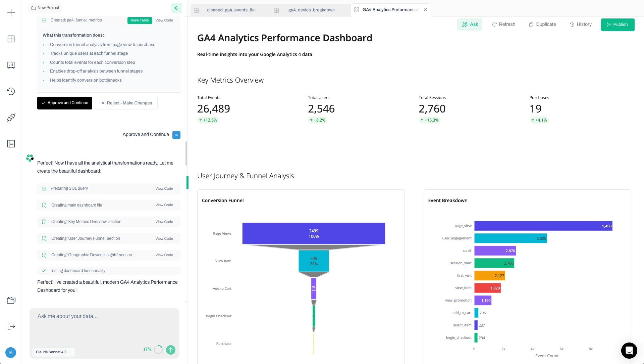Image resolution: width=644 pixels, height=364 pixels.
Task: Sign out using the logout icon
Action: pos(11,326)
